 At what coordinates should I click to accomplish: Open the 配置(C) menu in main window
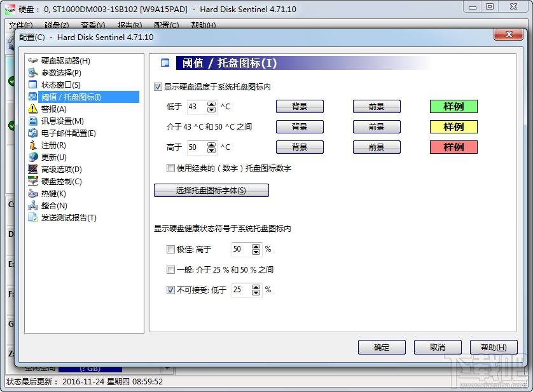166,25
